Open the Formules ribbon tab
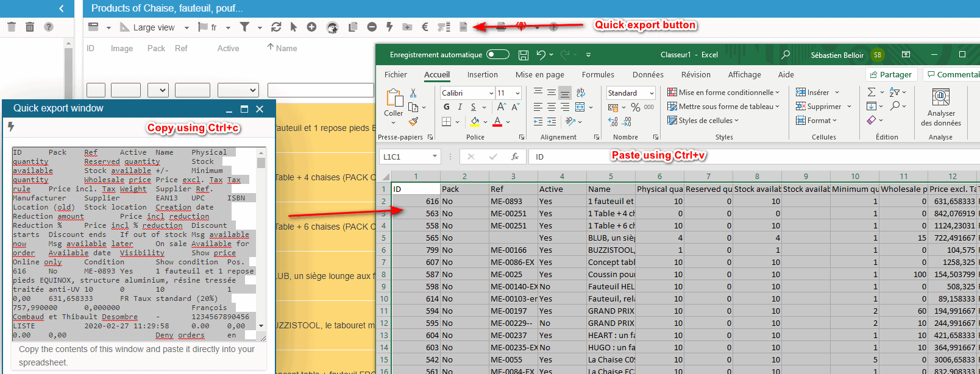The image size is (980, 374). pos(598,75)
